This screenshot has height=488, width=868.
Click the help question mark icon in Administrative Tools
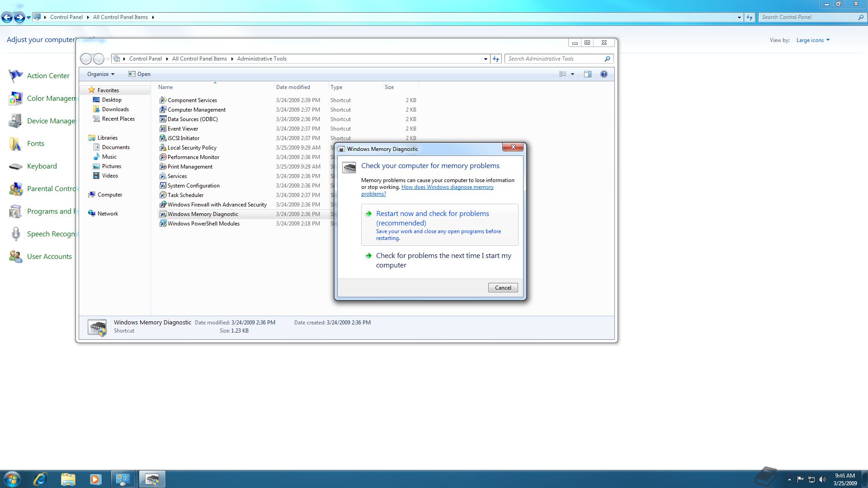tap(604, 74)
